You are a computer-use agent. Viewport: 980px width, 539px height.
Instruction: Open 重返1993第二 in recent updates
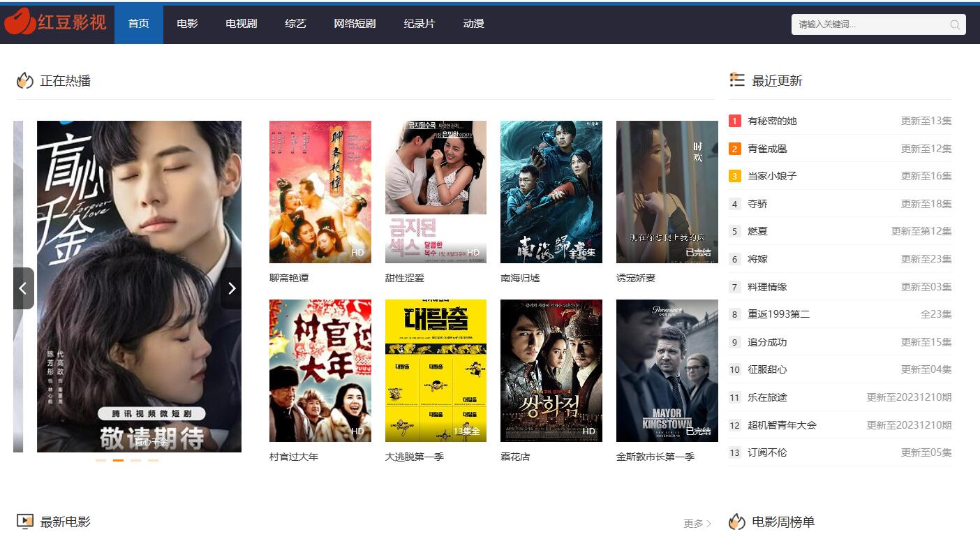click(779, 314)
